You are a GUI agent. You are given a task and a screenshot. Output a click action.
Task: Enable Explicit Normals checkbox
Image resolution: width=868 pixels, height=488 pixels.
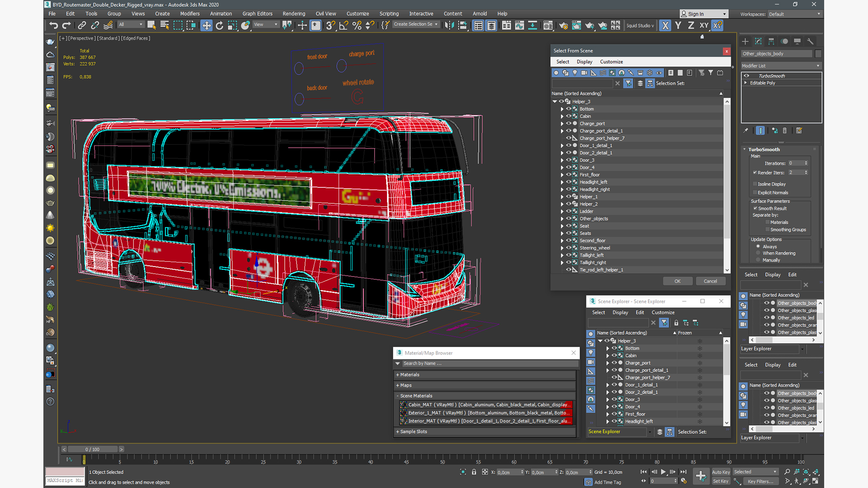click(x=755, y=192)
